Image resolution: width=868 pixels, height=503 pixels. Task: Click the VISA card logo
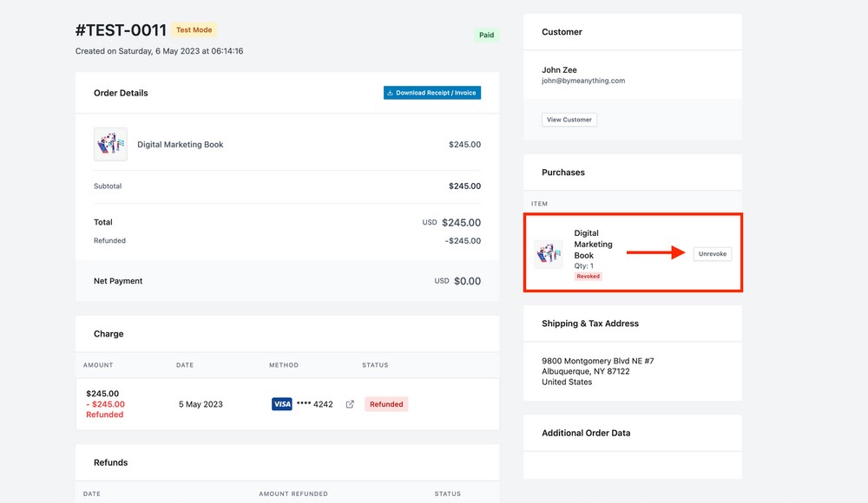click(281, 404)
